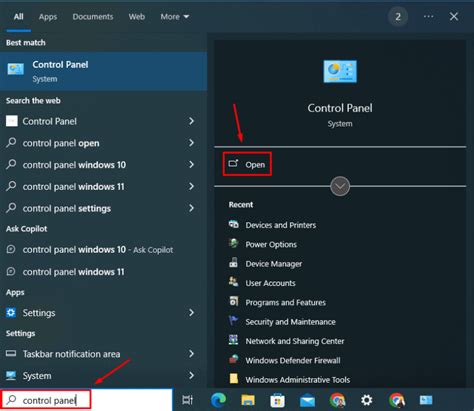The height and width of the screenshot is (411, 474).
Task: Ask Copilot about control panel windows 10
Action: point(103,250)
